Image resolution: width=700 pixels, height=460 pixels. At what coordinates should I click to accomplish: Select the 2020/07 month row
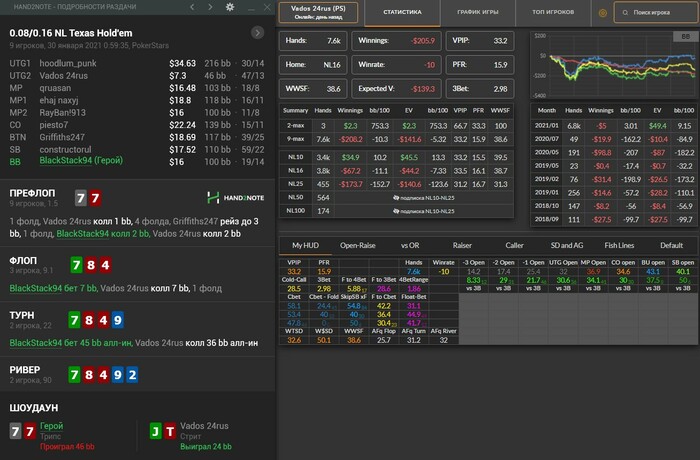click(614, 139)
